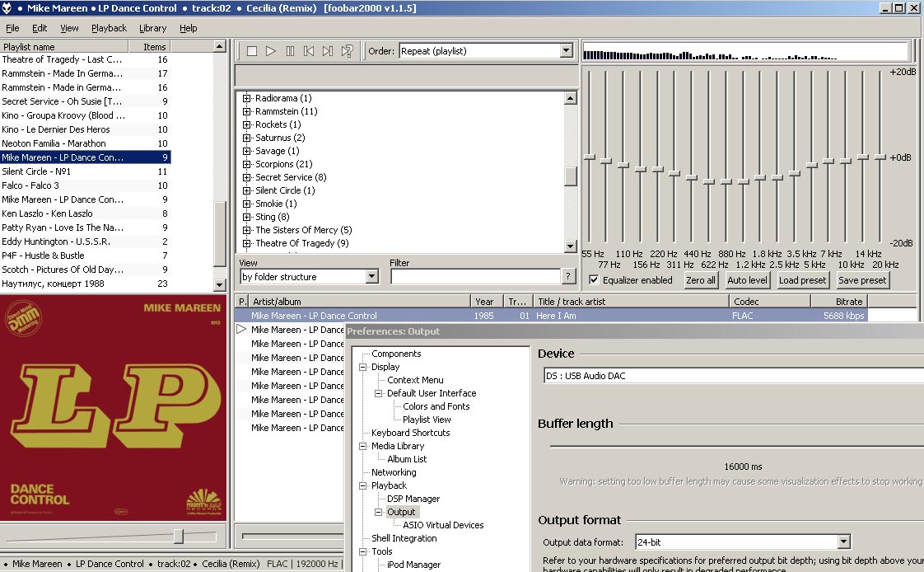Click the playlist list scroll-down arrow
Image resolution: width=924 pixels, height=572 pixels.
[219, 285]
